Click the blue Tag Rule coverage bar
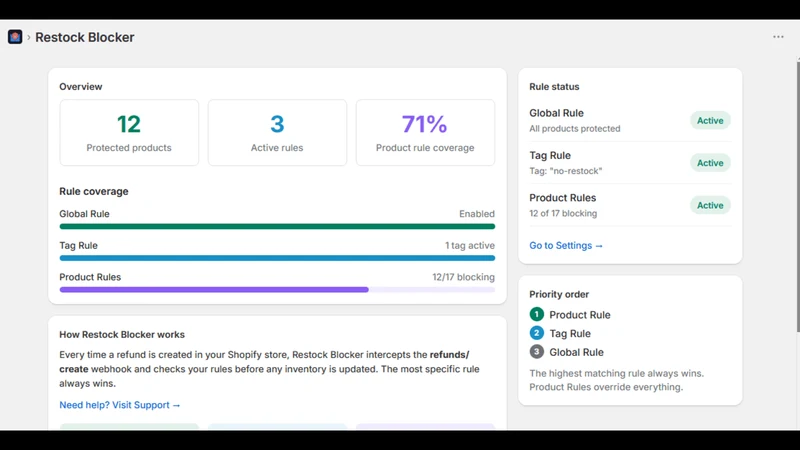 pyautogui.click(x=277, y=258)
